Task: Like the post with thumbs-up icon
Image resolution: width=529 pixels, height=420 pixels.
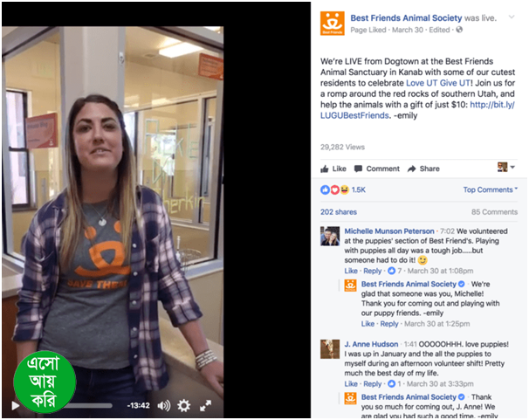Action: pos(333,169)
